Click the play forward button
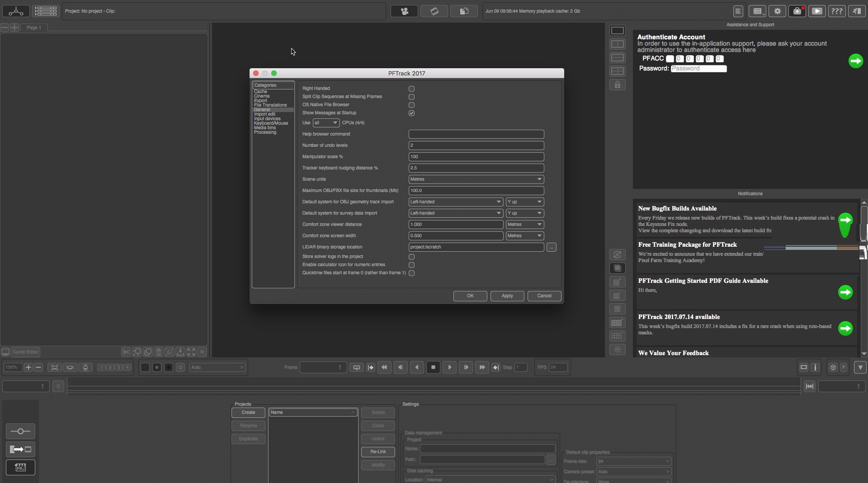This screenshot has width=868, height=483. [449, 367]
